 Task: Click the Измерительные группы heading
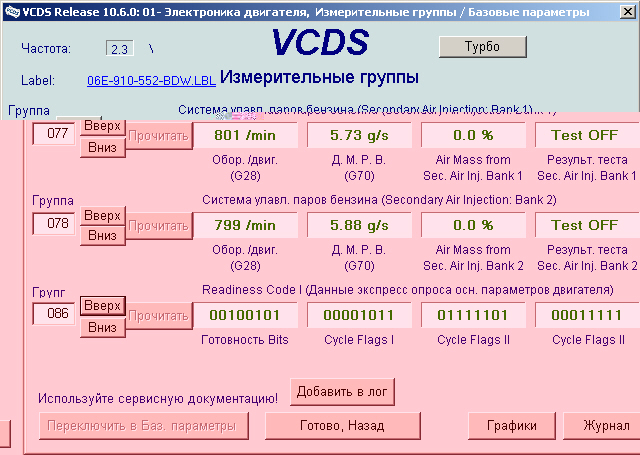click(320, 77)
